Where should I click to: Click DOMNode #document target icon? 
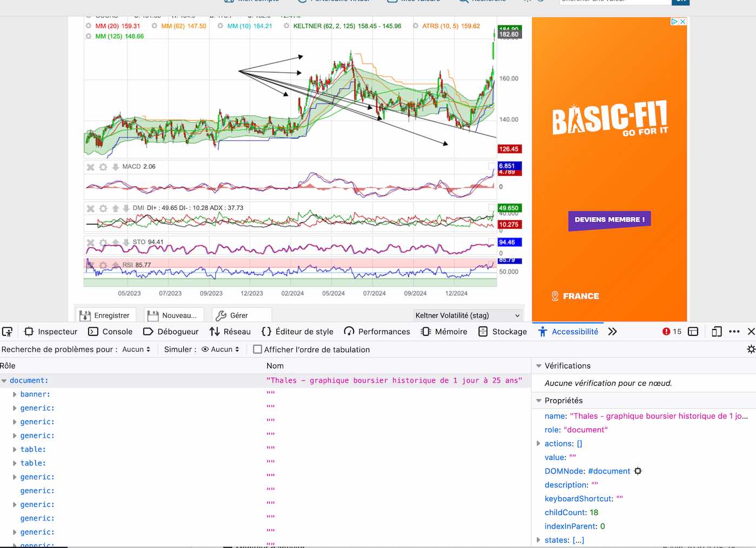point(638,471)
